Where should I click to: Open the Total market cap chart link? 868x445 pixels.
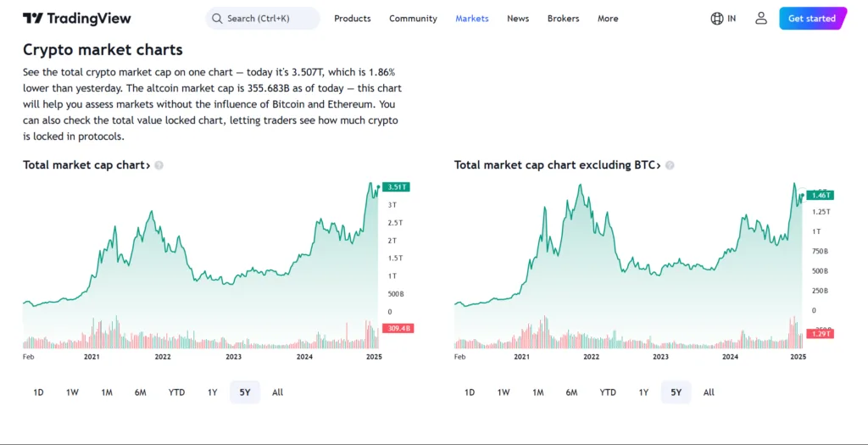(86, 165)
